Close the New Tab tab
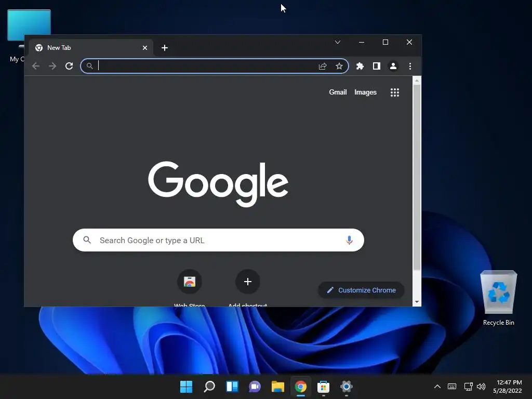532x399 pixels. pos(145,48)
